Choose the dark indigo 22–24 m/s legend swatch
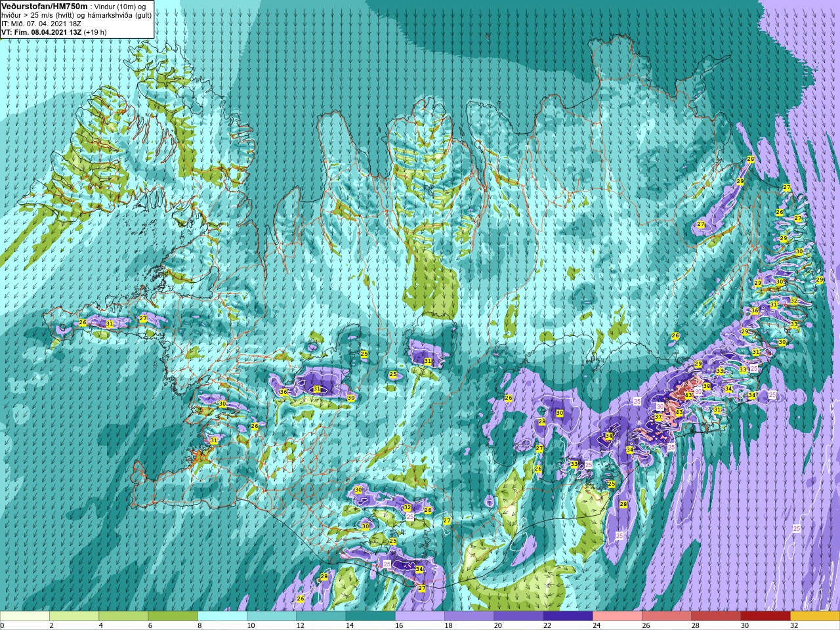Viewport: 840px width, 630px height. pos(568,616)
